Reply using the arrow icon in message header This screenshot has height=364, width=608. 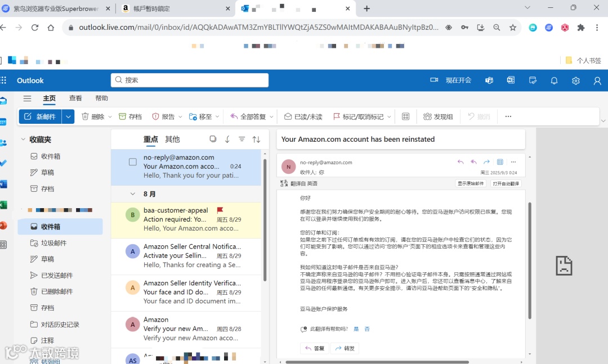click(x=461, y=161)
